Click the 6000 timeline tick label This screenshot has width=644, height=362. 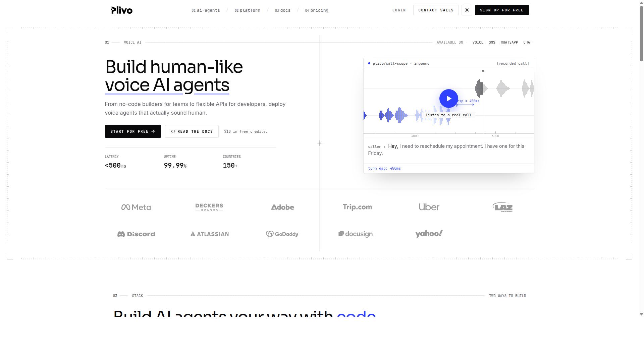[x=495, y=136]
